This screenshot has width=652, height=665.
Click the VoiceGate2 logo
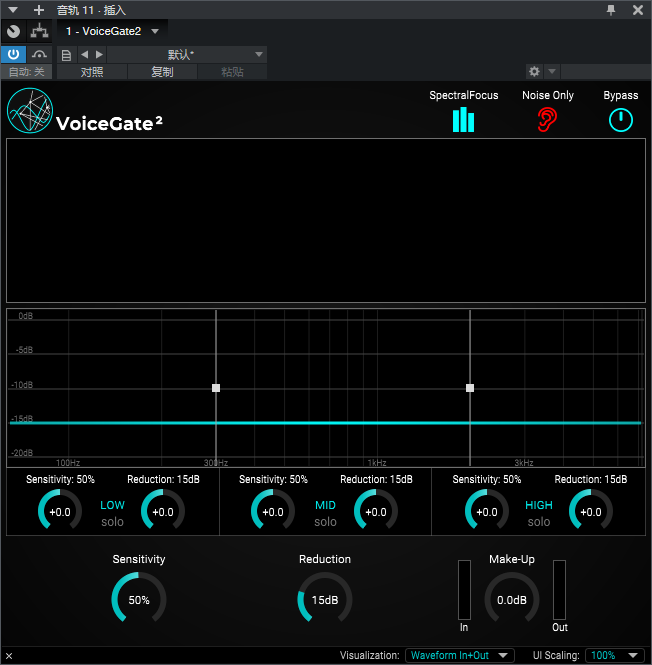pyautogui.click(x=85, y=111)
